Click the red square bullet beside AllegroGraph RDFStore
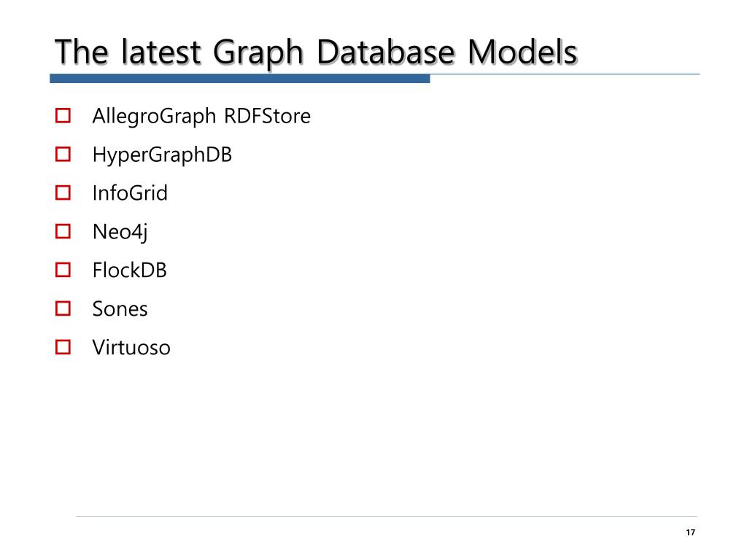The height and width of the screenshot is (560, 747). 63,116
